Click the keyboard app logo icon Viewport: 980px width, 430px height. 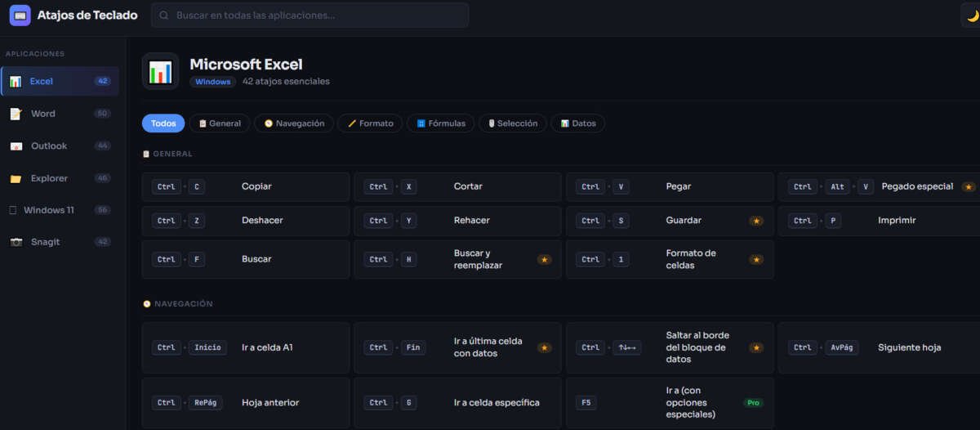[20, 16]
